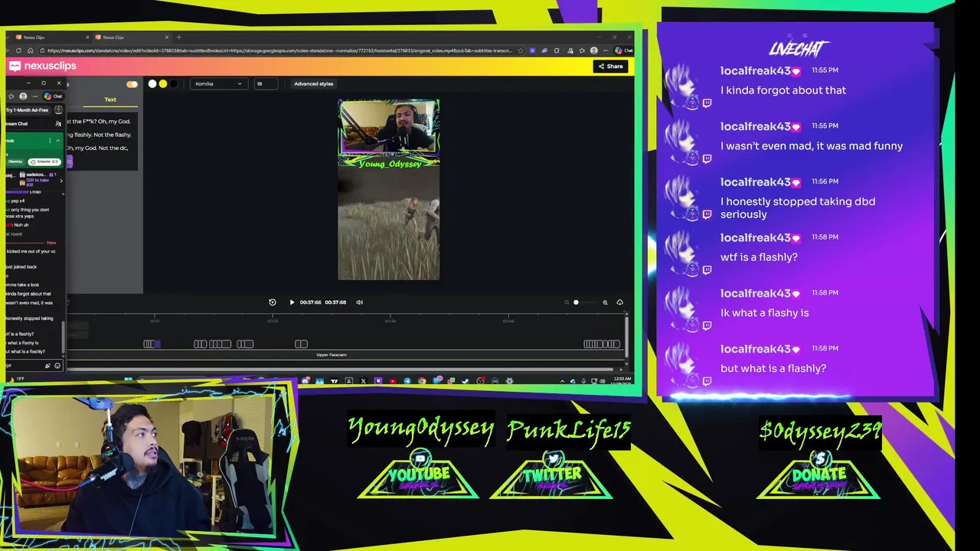The image size is (980, 551).
Task: Click Snooze 3/3 in chat popup
Action: 44,161
